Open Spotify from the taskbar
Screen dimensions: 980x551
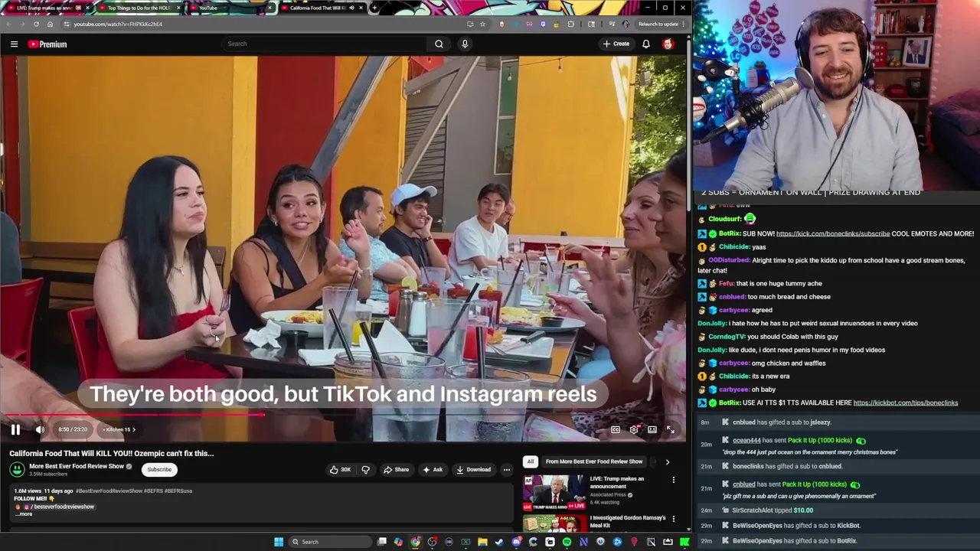567,542
